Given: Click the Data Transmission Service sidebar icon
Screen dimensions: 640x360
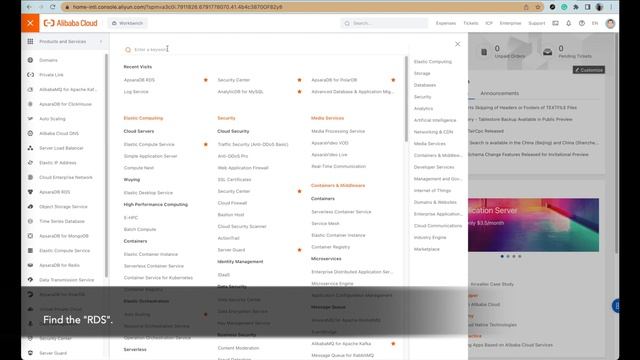Looking at the screenshot, I should point(30,280).
